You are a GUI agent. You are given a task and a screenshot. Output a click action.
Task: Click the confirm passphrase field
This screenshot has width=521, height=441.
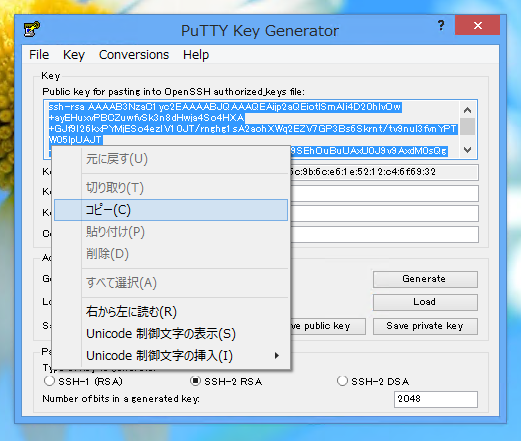[x=384, y=234]
